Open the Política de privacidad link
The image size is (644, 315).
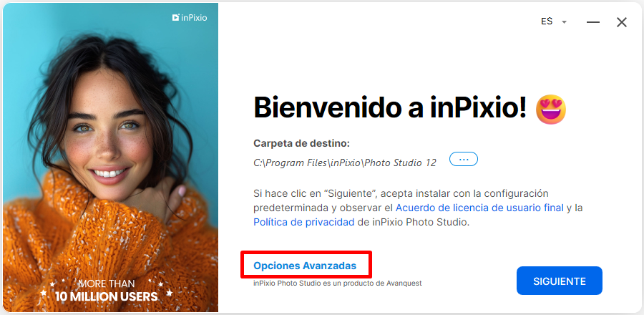304,222
